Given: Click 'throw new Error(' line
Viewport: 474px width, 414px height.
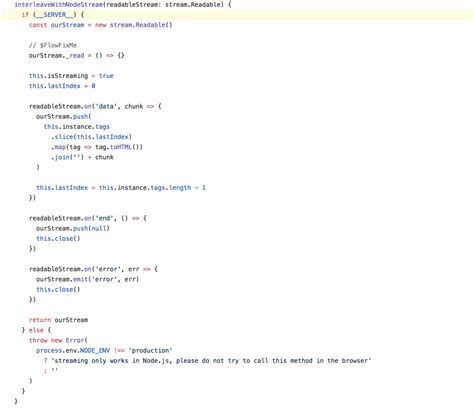Looking at the screenshot, I should (58, 340).
